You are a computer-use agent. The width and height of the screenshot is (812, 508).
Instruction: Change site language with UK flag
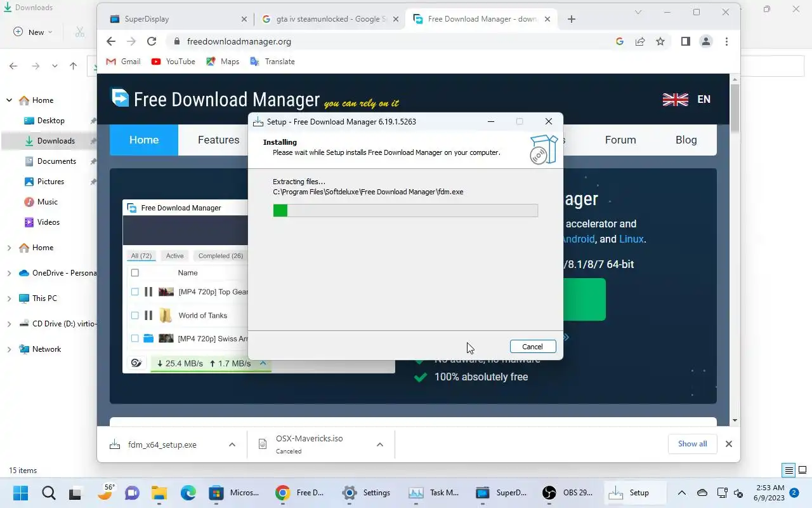pos(676,99)
